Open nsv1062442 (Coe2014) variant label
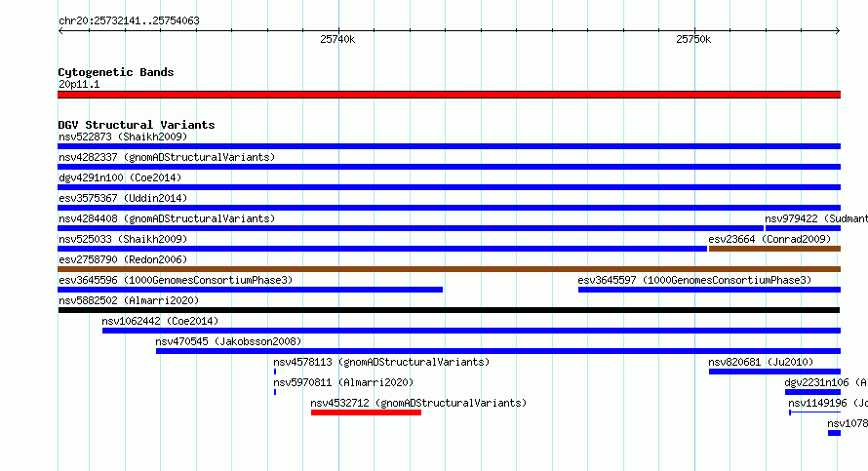Viewport: 868px width, 471px height. (160, 321)
